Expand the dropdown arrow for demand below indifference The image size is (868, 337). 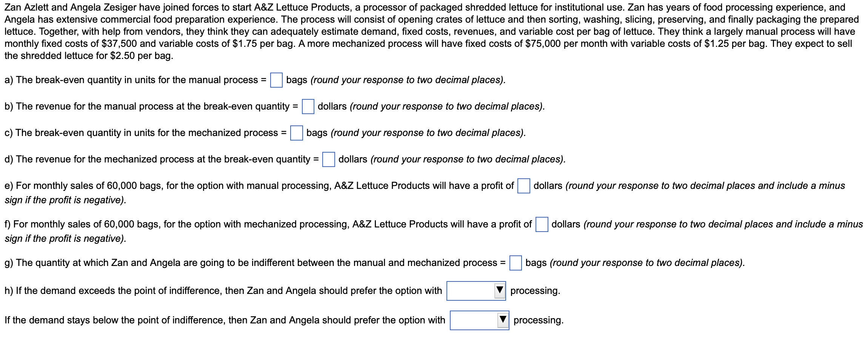[x=503, y=320]
